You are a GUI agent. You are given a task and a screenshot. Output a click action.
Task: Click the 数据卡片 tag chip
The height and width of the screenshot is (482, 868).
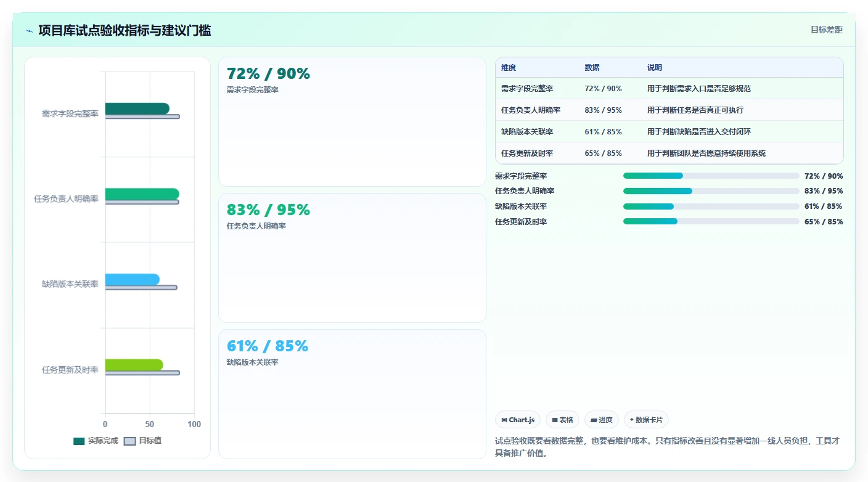click(x=646, y=420)
